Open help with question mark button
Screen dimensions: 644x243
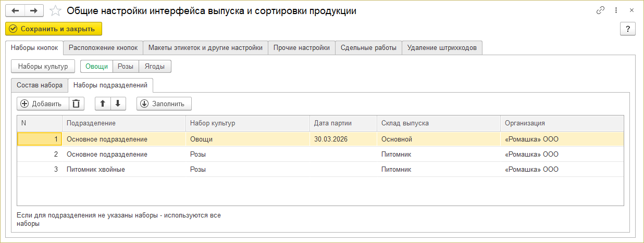(x=627, y=29)
